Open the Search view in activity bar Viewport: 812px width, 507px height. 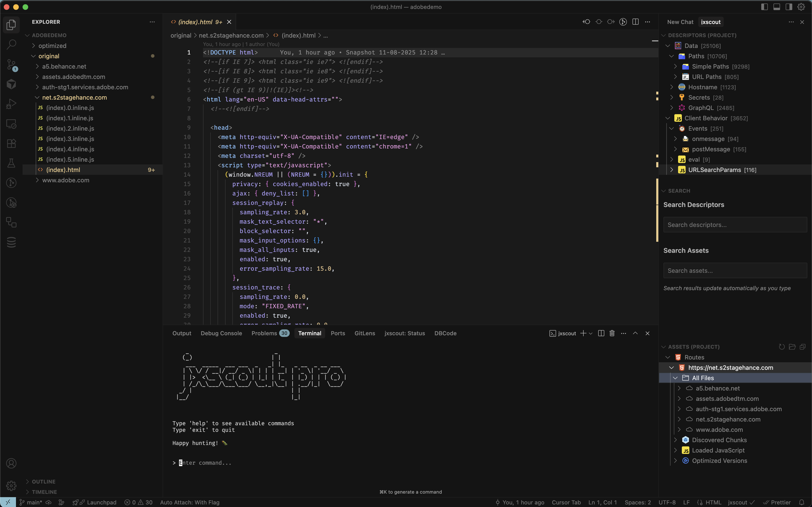(12, 44)
